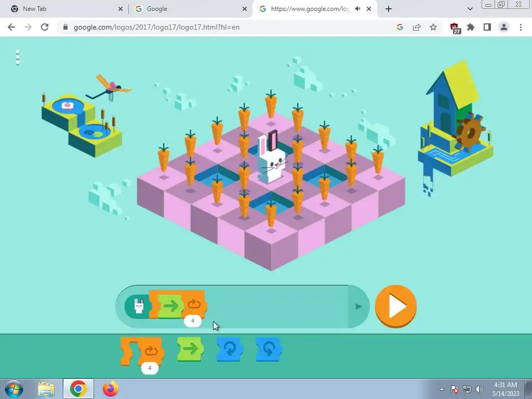Open the network status tray icon
This screenshot has height=399, width=532.
click(467, 389)
